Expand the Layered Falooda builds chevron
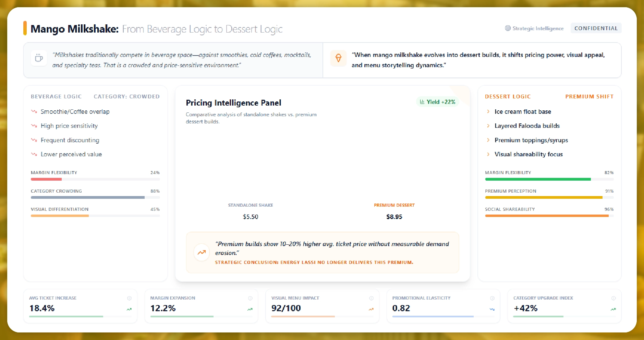The image size is (644, 340). point(488,126)
